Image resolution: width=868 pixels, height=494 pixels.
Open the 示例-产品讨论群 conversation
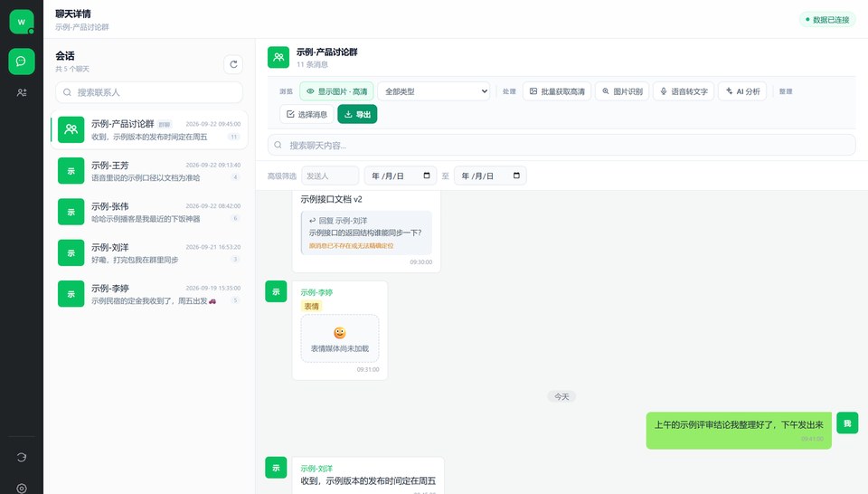click(149, 130)
